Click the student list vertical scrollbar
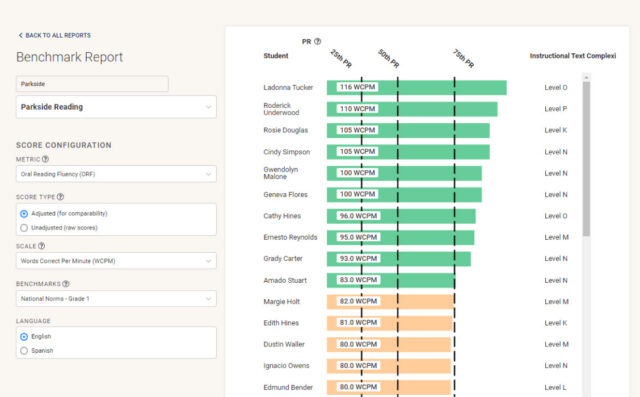The height and width of the screenshot is (397, 640). (x=586, y=159)
